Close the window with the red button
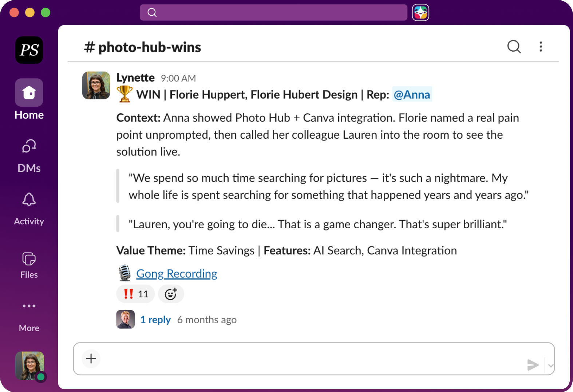The height and width of the screenshot is (392, 573). [x=14, y=12]
